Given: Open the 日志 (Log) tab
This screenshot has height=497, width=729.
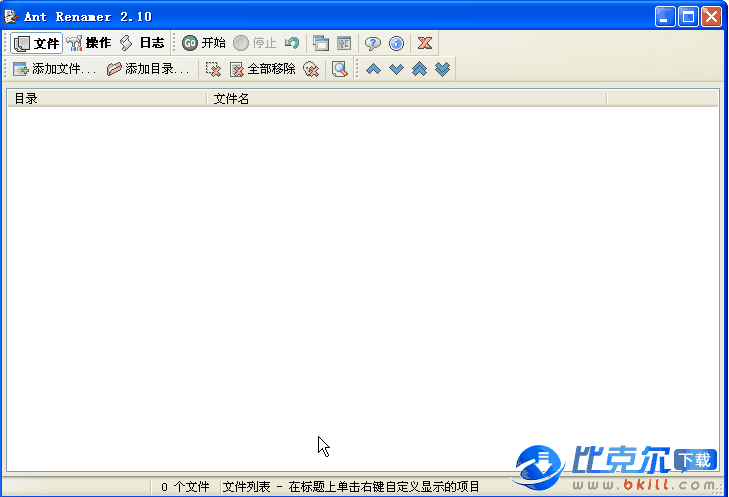Looking at the screenshot, I should [x=142, y=43].
